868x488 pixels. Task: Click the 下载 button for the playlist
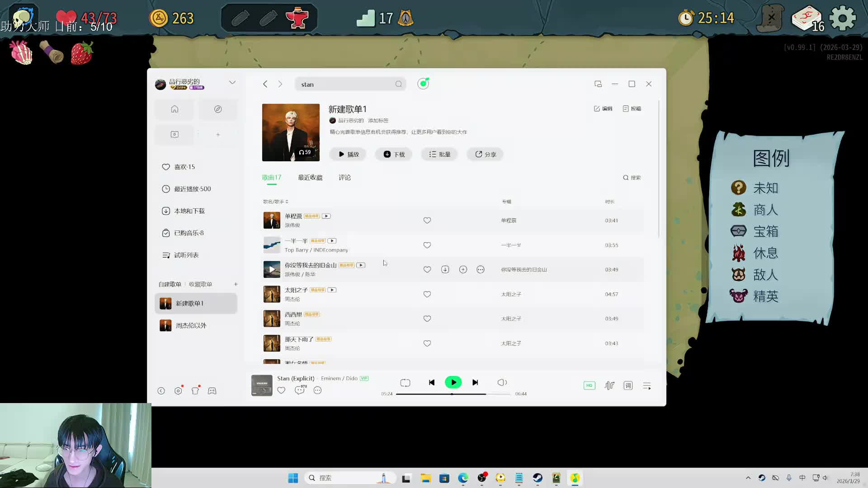(394, 154)
